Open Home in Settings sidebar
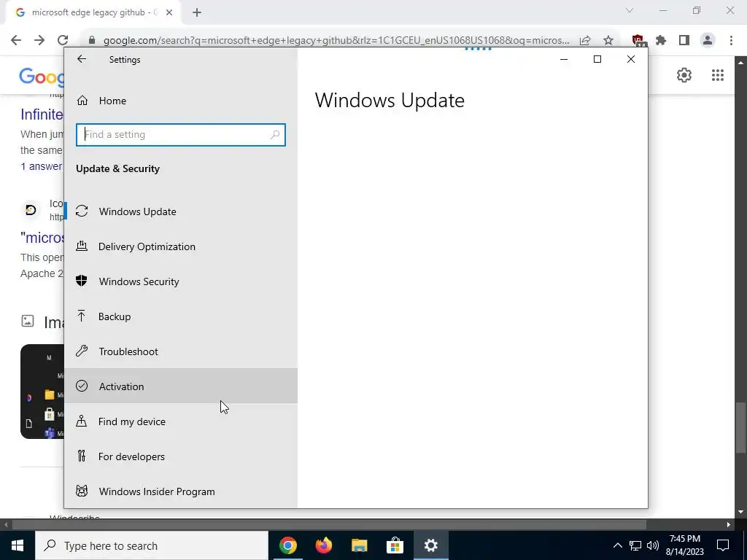This screenshot has width=747, height=560. point(181,101)
